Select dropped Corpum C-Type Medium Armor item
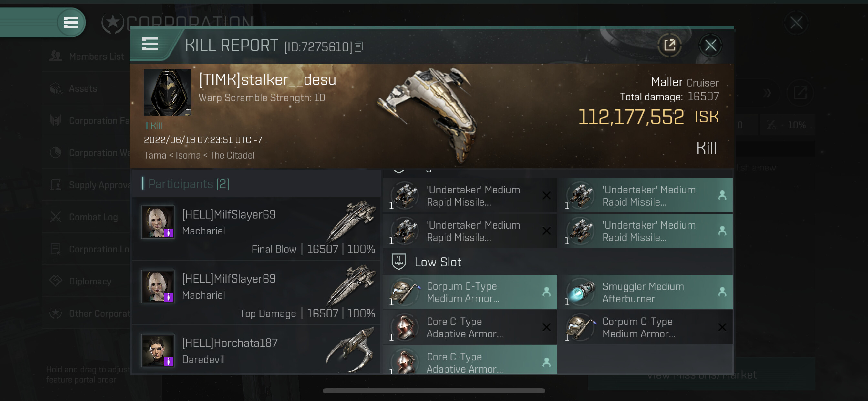868x401 pixels. pos(470,292)
